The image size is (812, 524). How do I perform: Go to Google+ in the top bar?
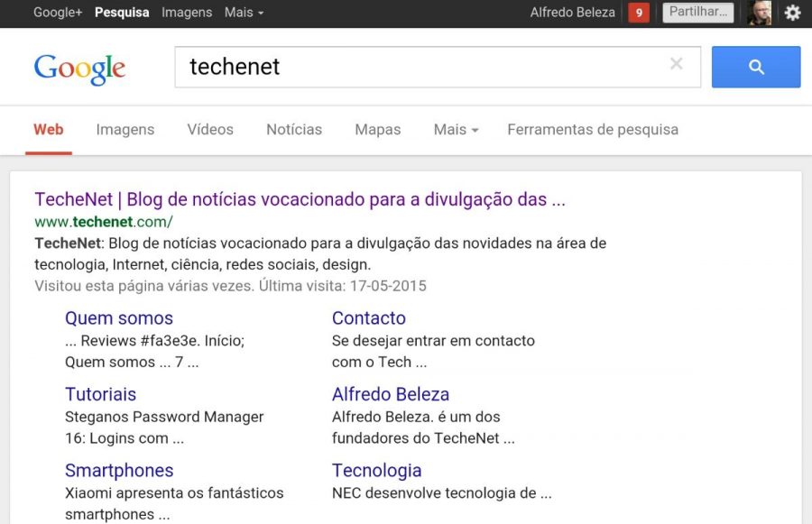(x=56, y=13)
